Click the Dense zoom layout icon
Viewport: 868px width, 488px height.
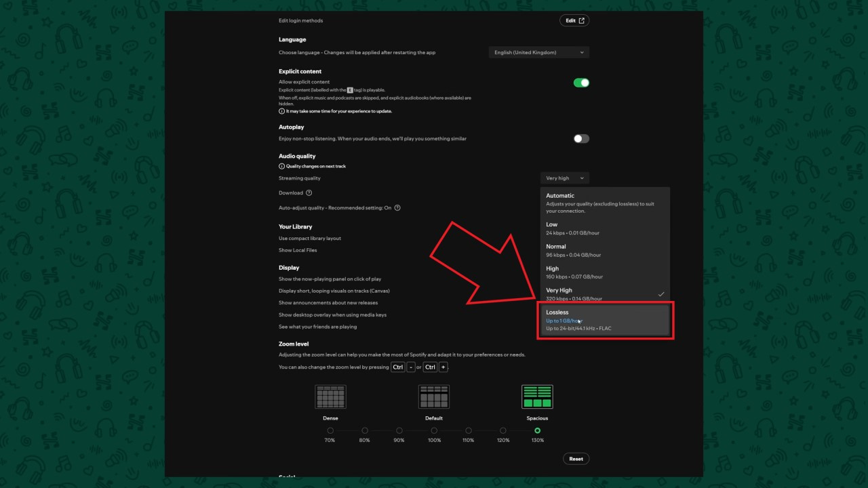tap(330, 396)
